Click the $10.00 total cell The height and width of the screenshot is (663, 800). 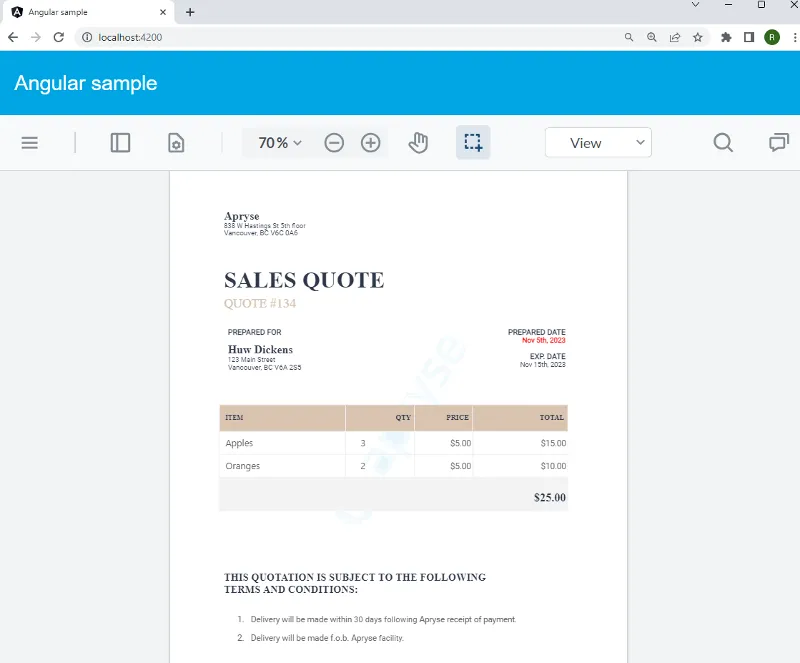pos(553,466)
